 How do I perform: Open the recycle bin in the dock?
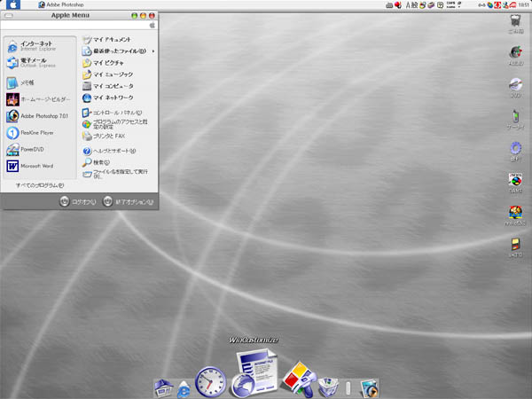tap(328, 387)
